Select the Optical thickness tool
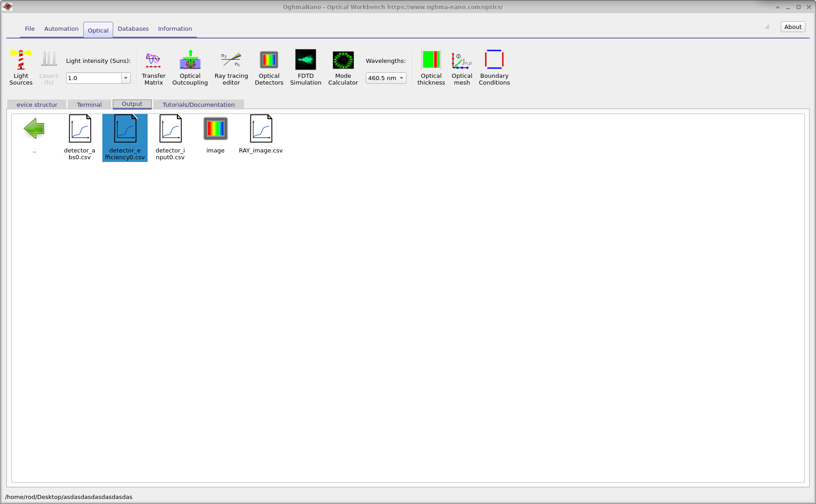Viewport: 816px width, 504px height. point(431,68)
